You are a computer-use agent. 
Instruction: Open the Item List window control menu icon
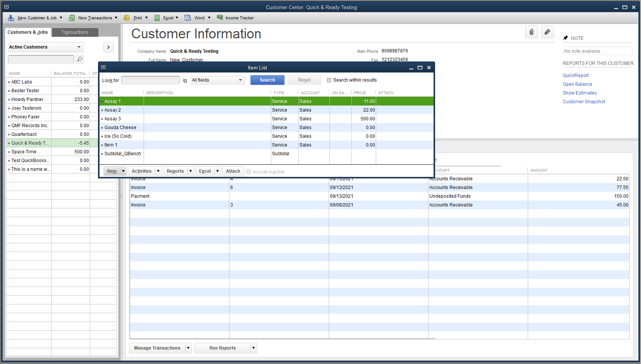[103, 67]
